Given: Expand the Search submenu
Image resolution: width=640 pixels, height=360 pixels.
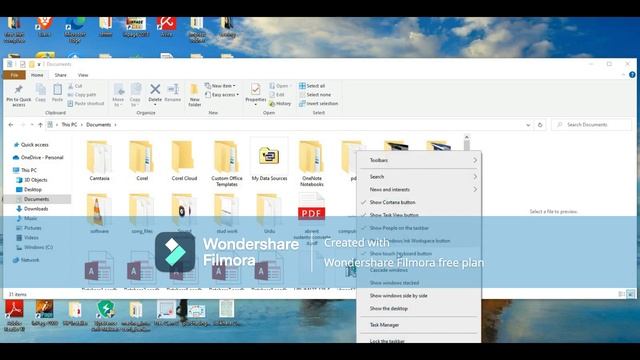Looking at the screenshot, I should point(419,177).
